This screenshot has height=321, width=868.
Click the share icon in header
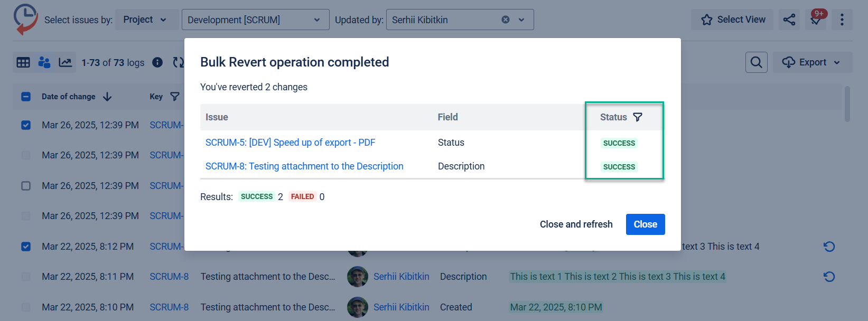[789, 20]
